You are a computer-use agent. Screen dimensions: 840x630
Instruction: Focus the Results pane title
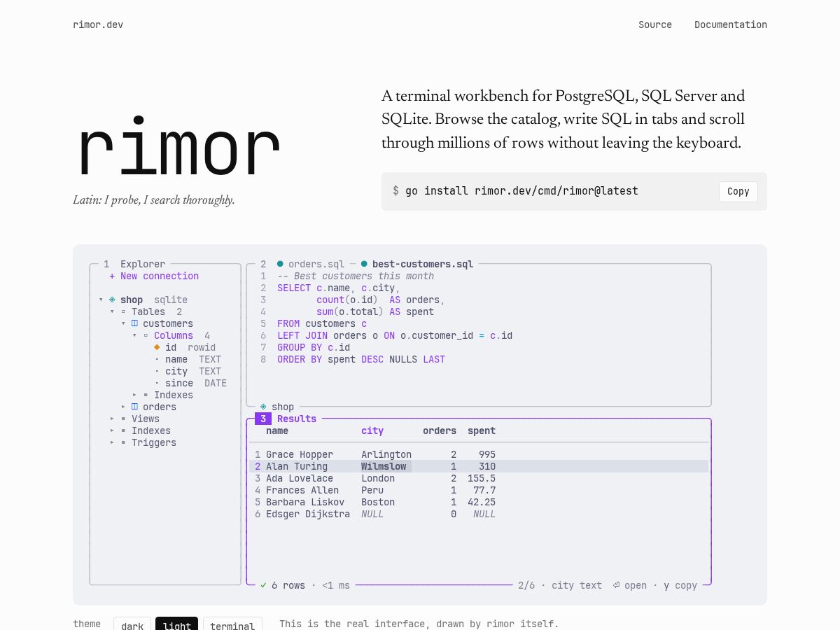coord(297,419)
